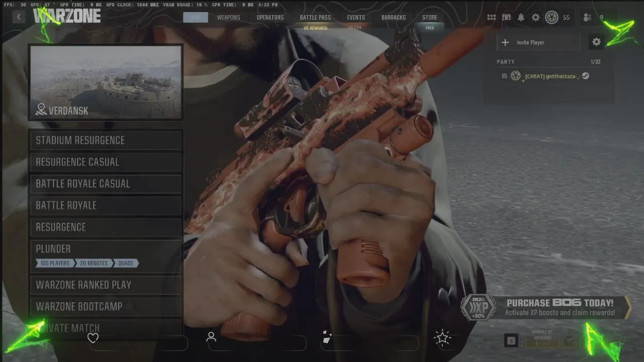This screenshot has height=362, width=644.
Task: Select the Resurgence mode
Action: (x=106, y=227)
